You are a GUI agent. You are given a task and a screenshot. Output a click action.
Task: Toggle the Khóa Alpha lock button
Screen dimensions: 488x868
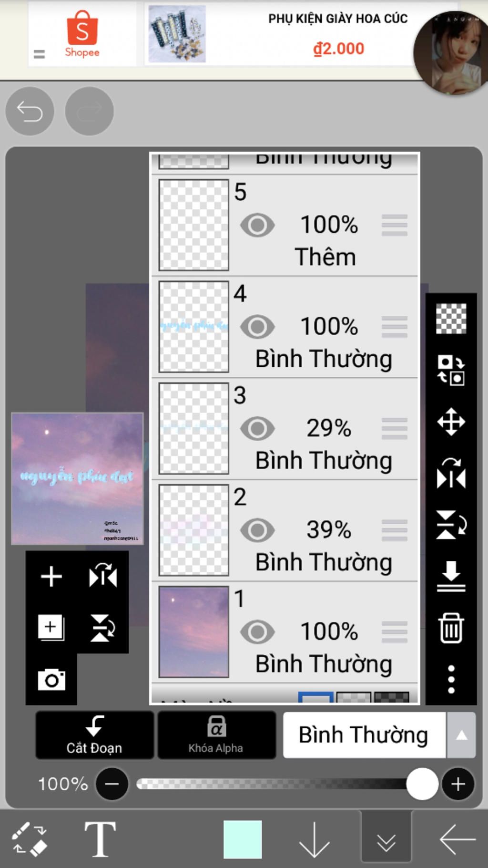216,735
